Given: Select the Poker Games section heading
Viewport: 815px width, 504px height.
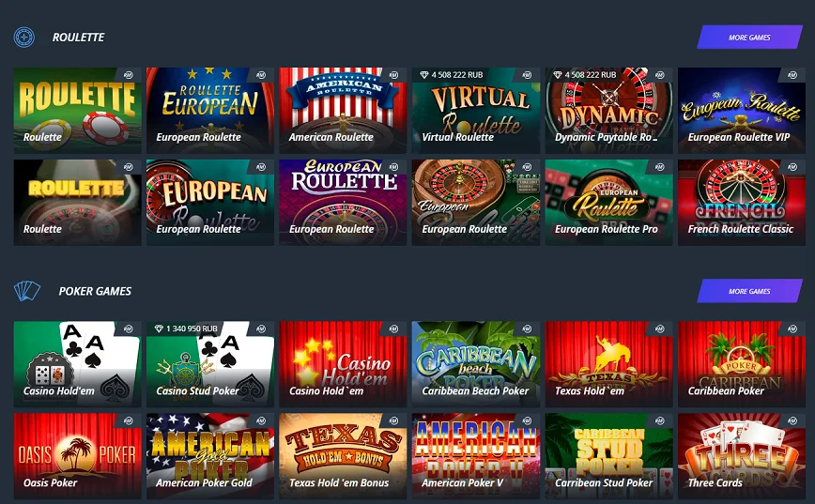Looking at the screenshot, I should (95, 291).
